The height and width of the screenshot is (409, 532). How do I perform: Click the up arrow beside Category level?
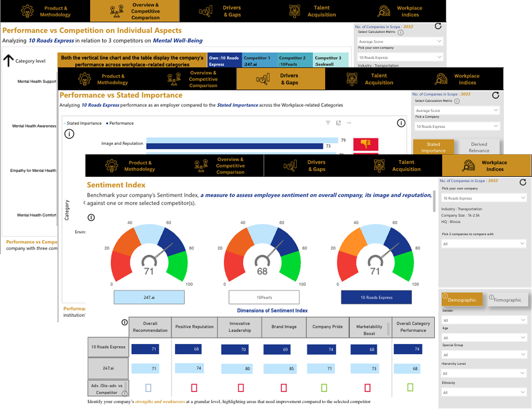click(x=8, y=60)
